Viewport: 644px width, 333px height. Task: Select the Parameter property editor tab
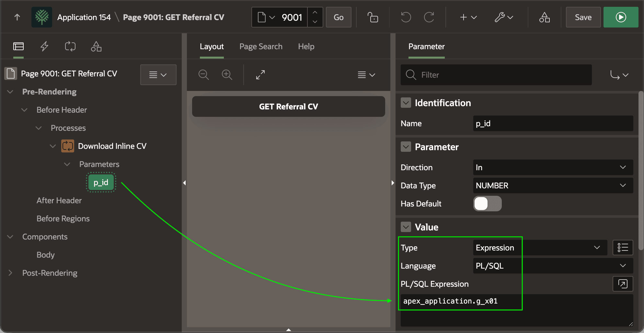[x=426, y=47]
